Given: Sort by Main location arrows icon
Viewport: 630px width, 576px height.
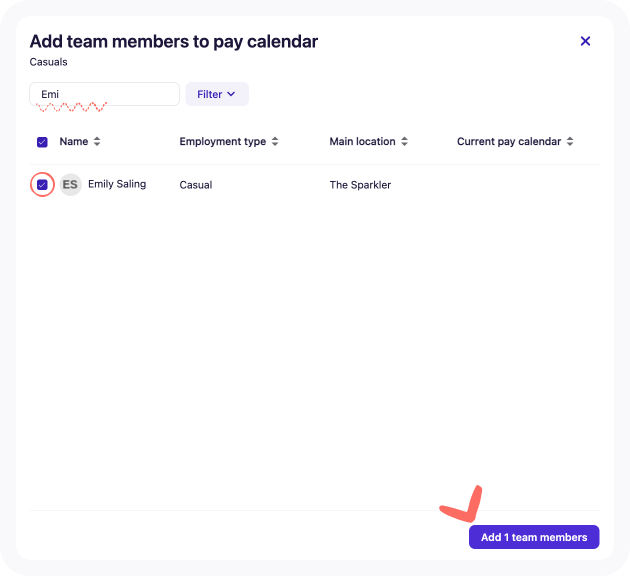Looking at the screenshot, I should (405, 141).
